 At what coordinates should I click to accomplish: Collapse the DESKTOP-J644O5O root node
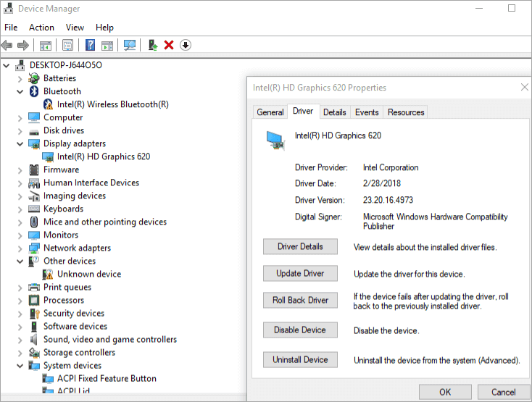point(7,65)
